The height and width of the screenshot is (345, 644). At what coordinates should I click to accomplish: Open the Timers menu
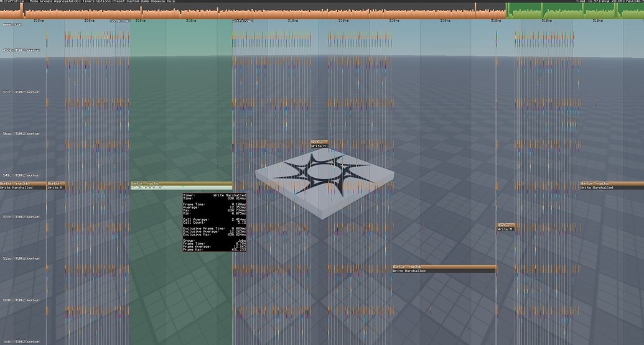(x=88, y=1)
